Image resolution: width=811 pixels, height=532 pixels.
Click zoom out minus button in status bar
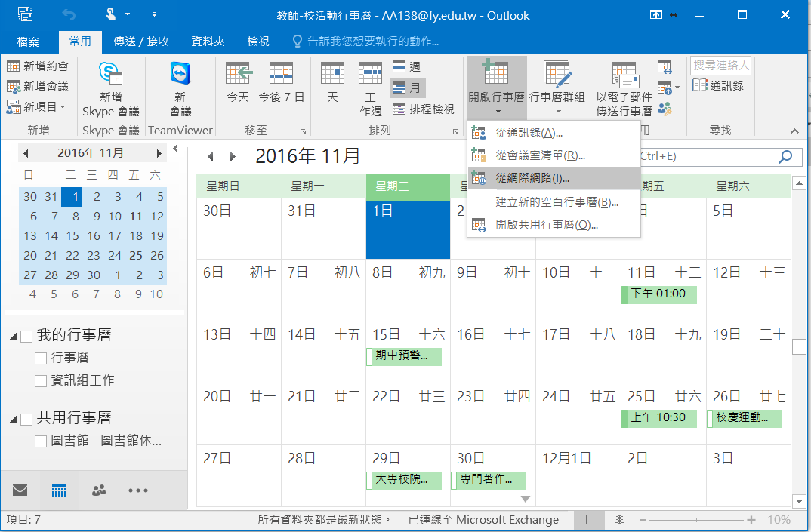tap(643, 520)
